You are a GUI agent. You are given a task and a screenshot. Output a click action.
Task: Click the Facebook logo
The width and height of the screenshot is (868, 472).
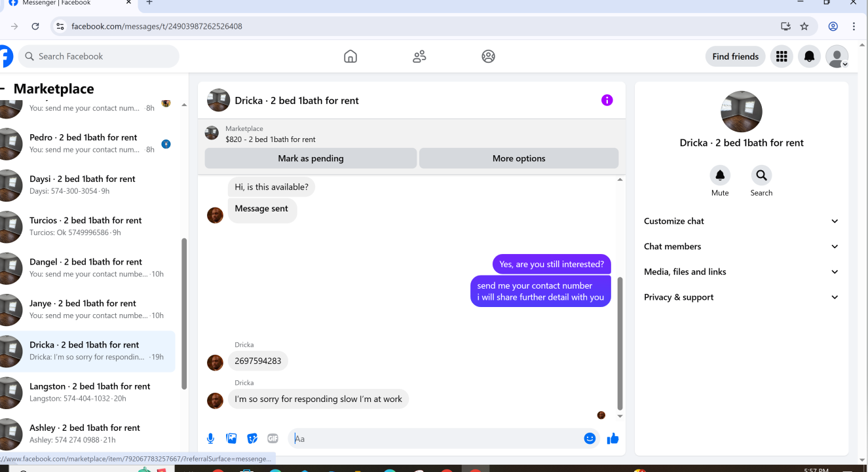coord(5,56)
